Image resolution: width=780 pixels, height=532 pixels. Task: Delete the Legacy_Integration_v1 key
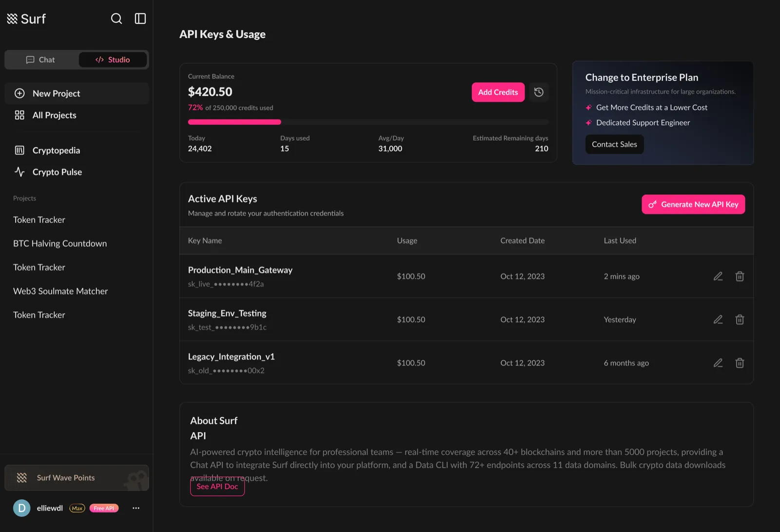pos(740,363)
